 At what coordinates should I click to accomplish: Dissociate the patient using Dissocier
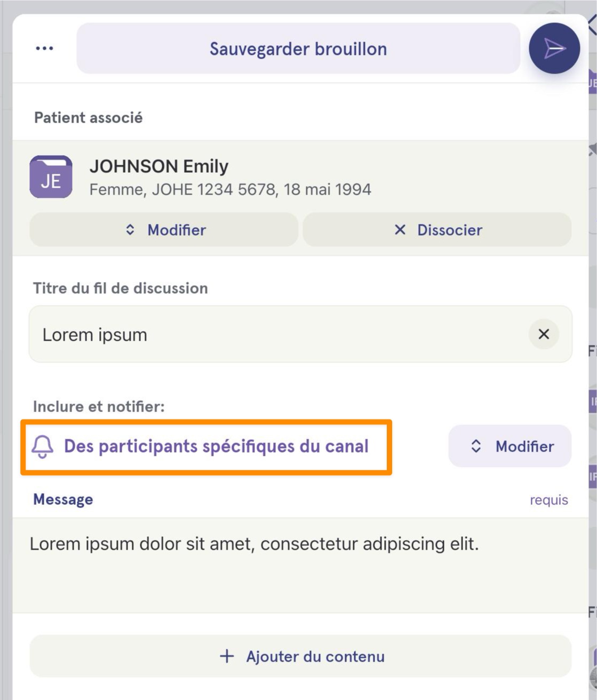pos(437,230)
